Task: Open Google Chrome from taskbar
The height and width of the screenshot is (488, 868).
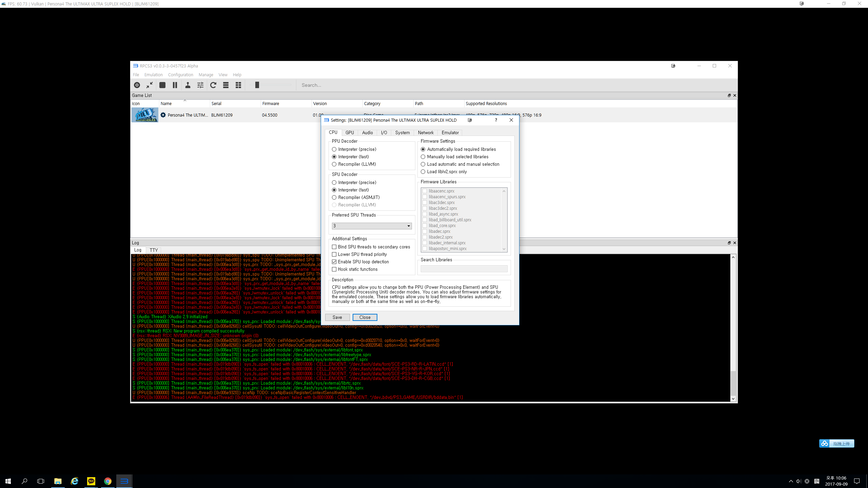Action: pyautogui.click(x=108, y=481)
